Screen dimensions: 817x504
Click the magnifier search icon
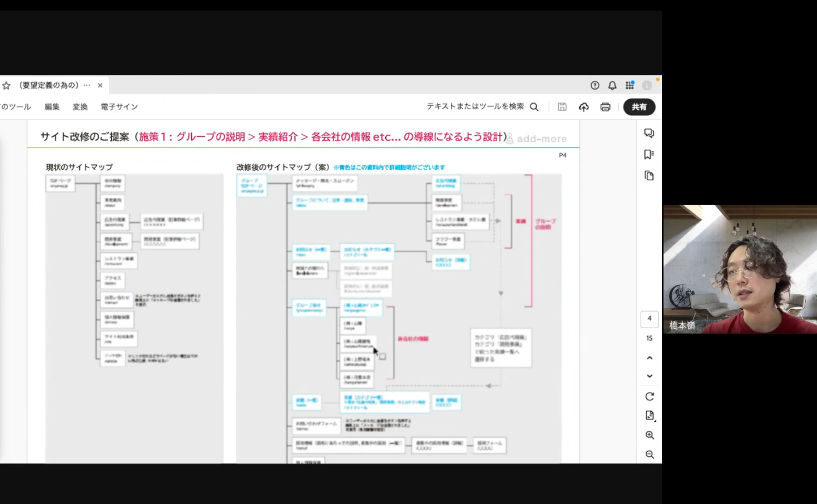pos(534,107)
